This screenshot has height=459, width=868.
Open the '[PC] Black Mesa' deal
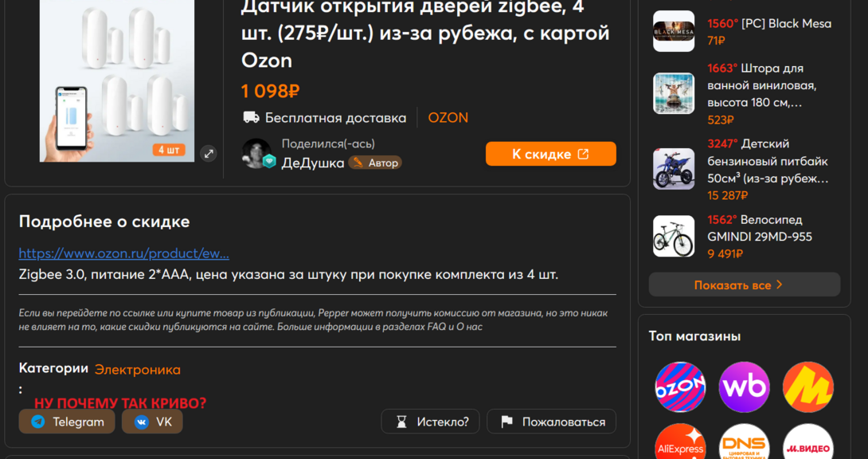coord(786,24)
